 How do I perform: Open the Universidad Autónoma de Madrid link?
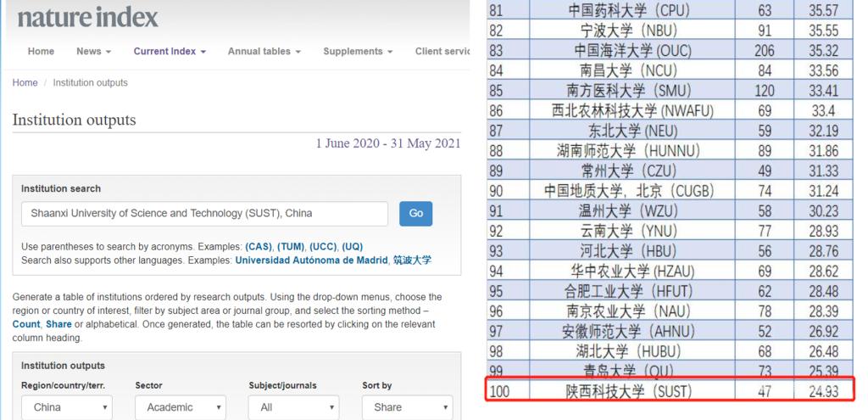[311, 260]
